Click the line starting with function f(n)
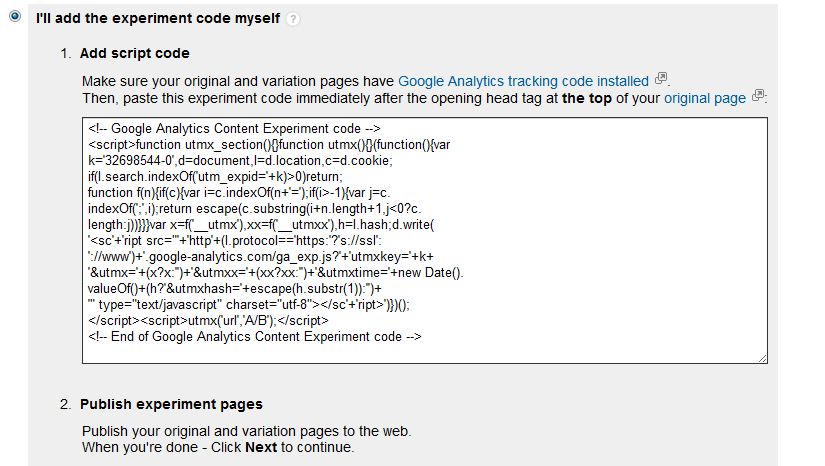 (239, 193)
